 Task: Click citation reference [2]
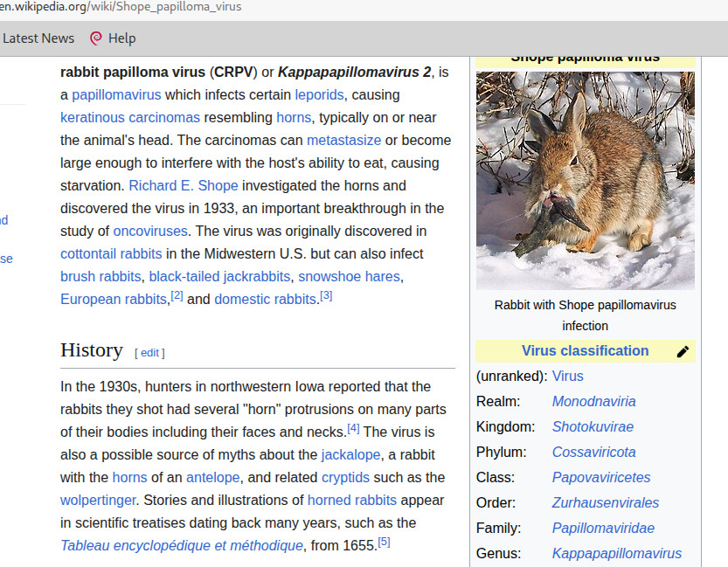click(177, 295)
